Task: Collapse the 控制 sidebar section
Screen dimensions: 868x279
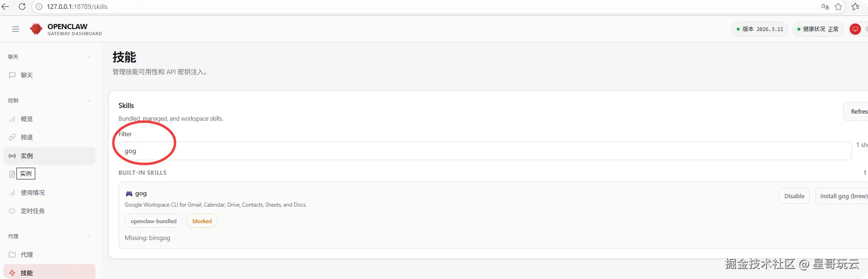Action: point(89,101)
